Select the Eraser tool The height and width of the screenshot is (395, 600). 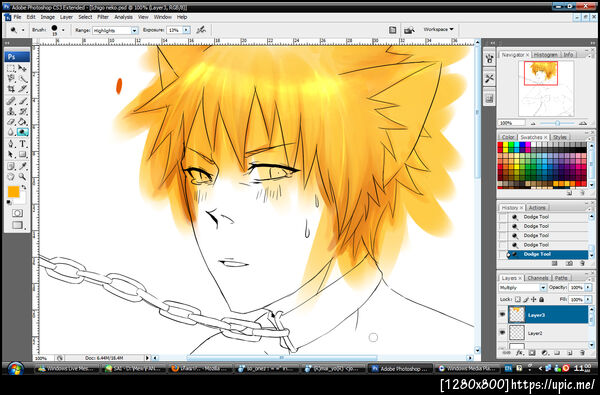pos(11,122)
